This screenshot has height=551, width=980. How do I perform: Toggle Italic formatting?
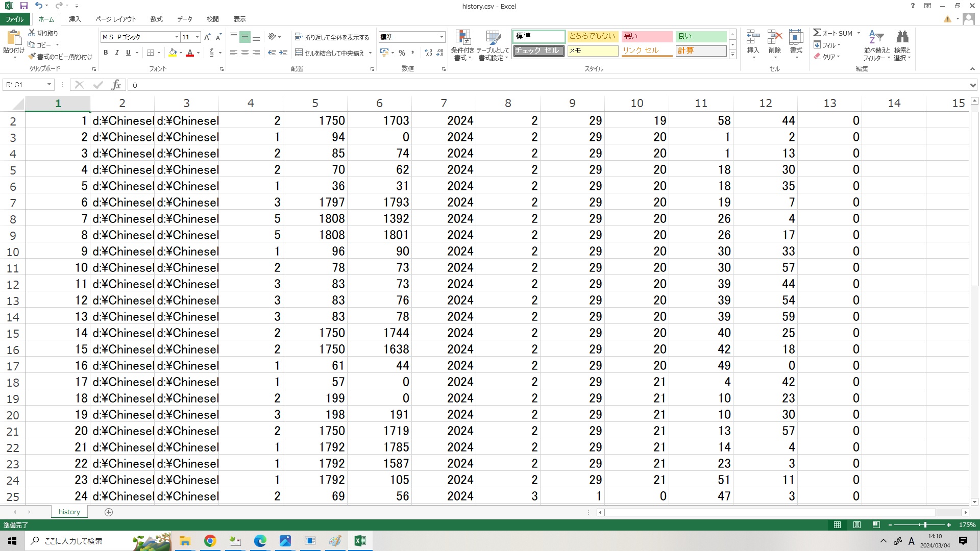117,53
